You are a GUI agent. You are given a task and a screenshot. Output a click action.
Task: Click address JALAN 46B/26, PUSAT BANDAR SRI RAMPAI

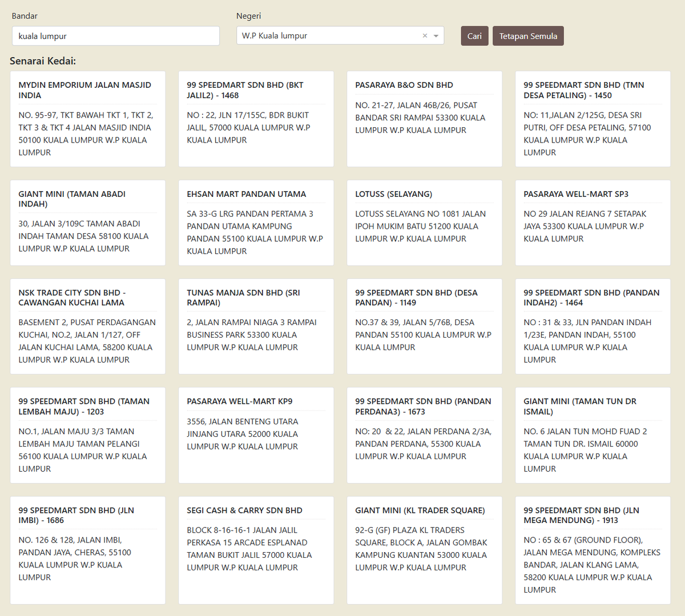pyautogui.click(x=420, y=118)
